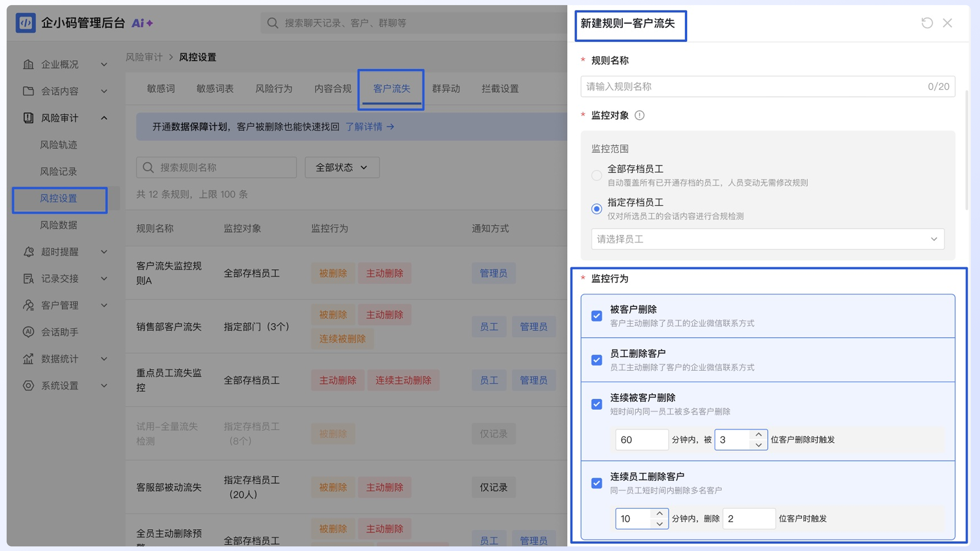Screen dimensions: 980x551
Task: Click the Ai sparkle badge
Action: point(142,23)
